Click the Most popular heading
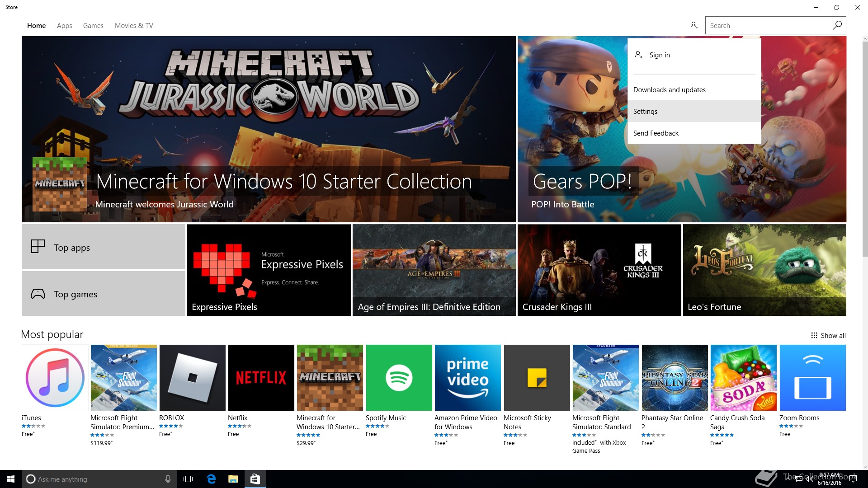Image resolution: width=868 pixels, height=488 pixels. point(52,334)
